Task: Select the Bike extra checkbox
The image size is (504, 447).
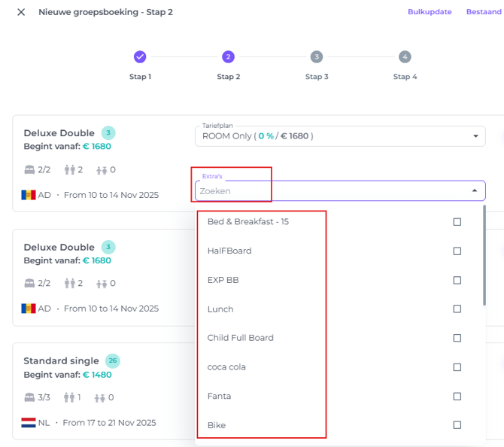Action: [457, 425]
